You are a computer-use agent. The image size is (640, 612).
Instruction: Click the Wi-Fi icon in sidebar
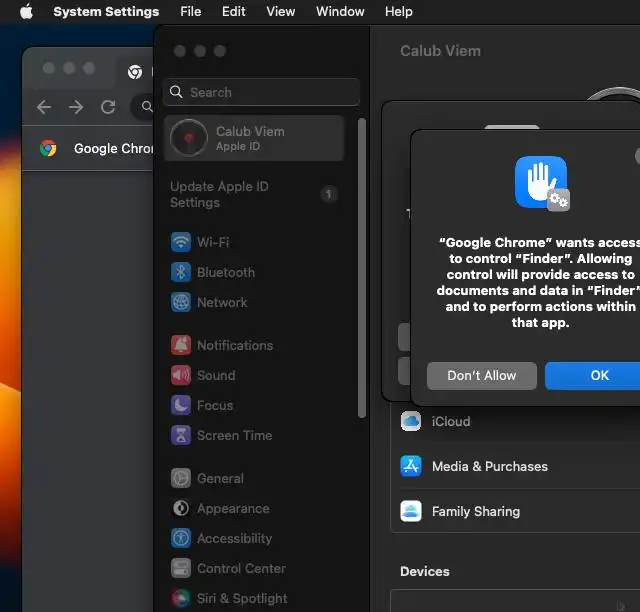click(x=181, y=242)
